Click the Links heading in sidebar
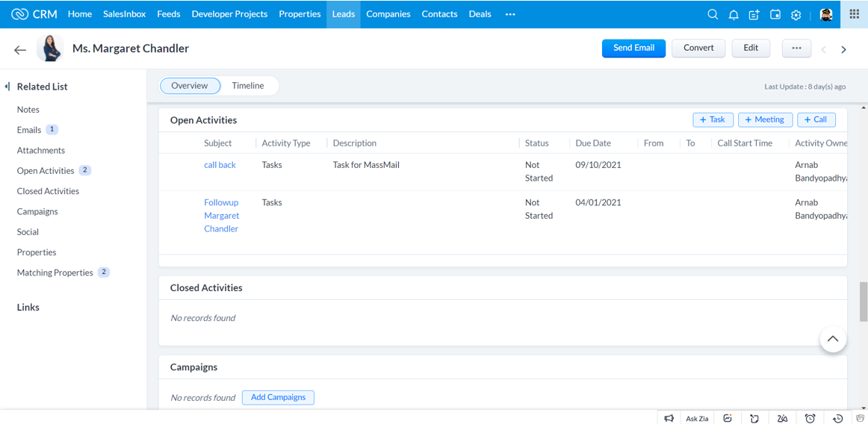Screen dimensions: 868x424 click(28, 308)
